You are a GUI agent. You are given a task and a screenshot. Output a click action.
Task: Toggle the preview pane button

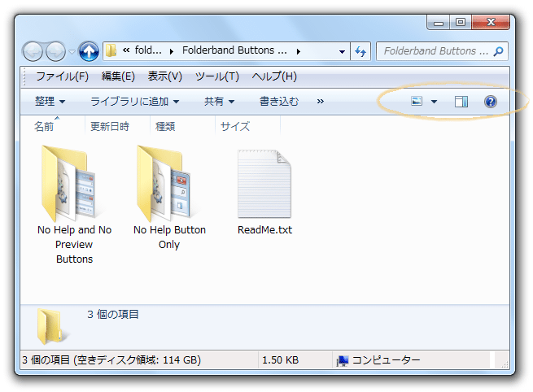point(461,102)
